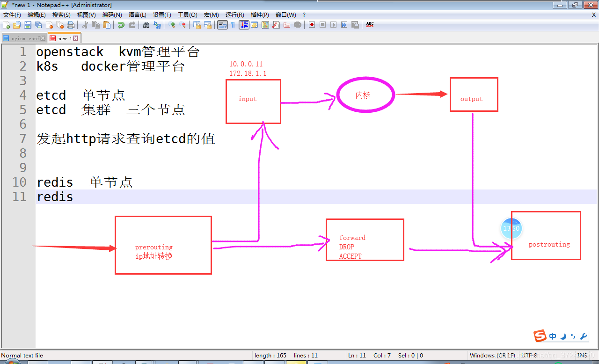Toggle Sogou punctuation mode icon
The image size is (599, 364).
(573, 336)
